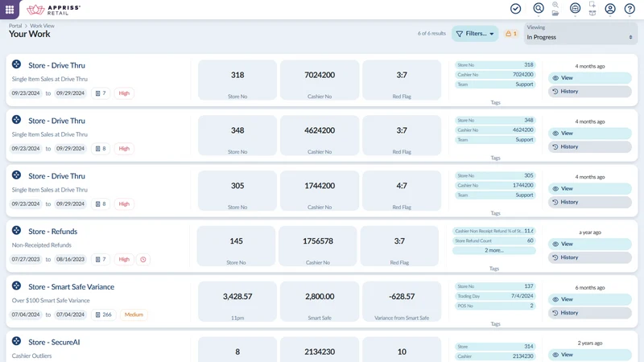
Task: Click the Appriss Retail logo
Action: (53, 10)
